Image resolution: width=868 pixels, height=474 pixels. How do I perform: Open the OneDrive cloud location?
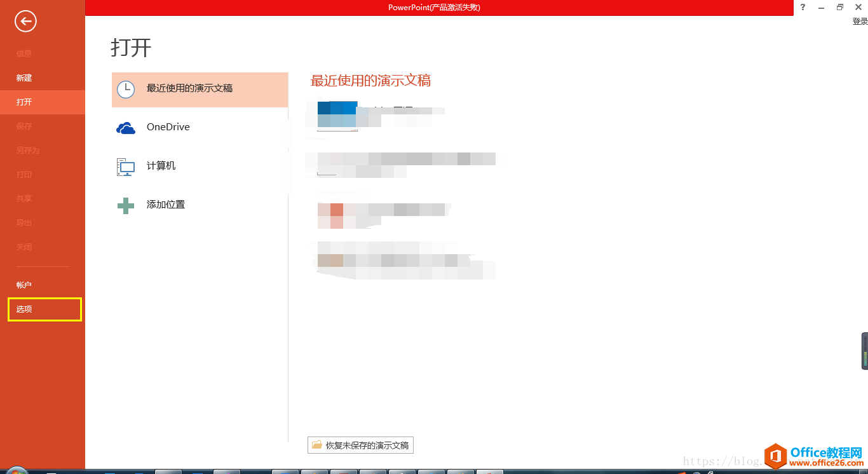(169, 126)
